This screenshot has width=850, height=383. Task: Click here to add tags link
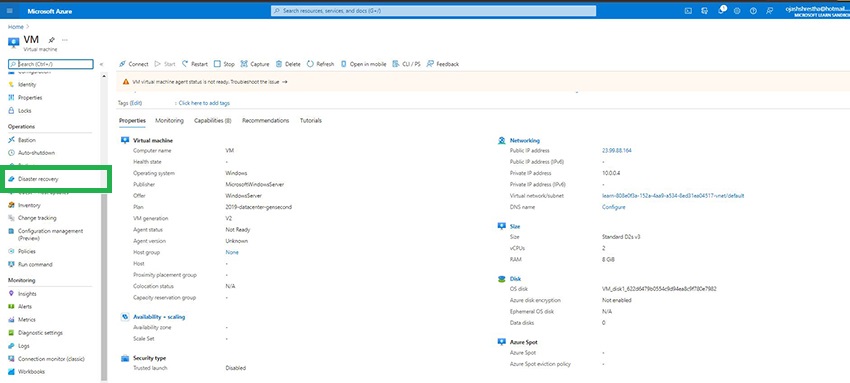(x=204, y=103)
